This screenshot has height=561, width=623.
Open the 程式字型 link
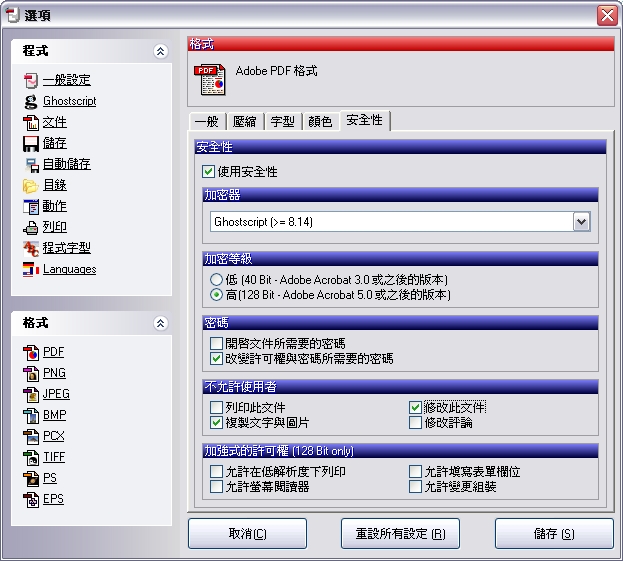click(x=67, y=248)
